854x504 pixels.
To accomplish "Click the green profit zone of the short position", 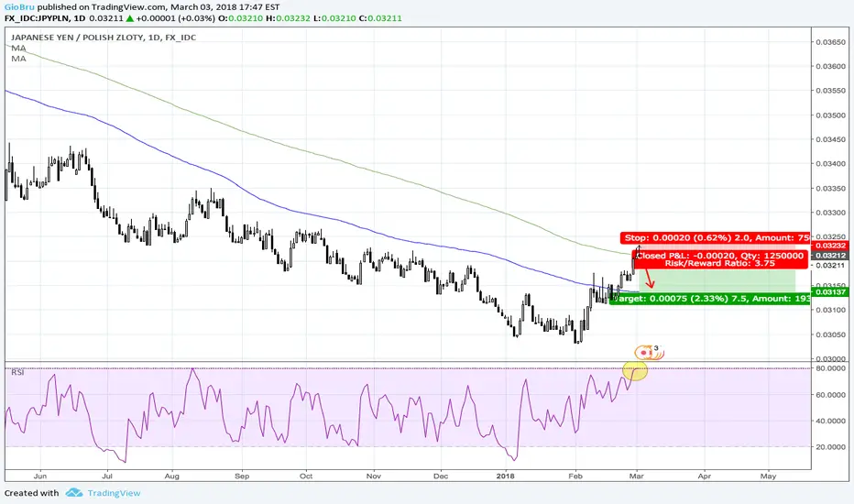I will [719, 281].
